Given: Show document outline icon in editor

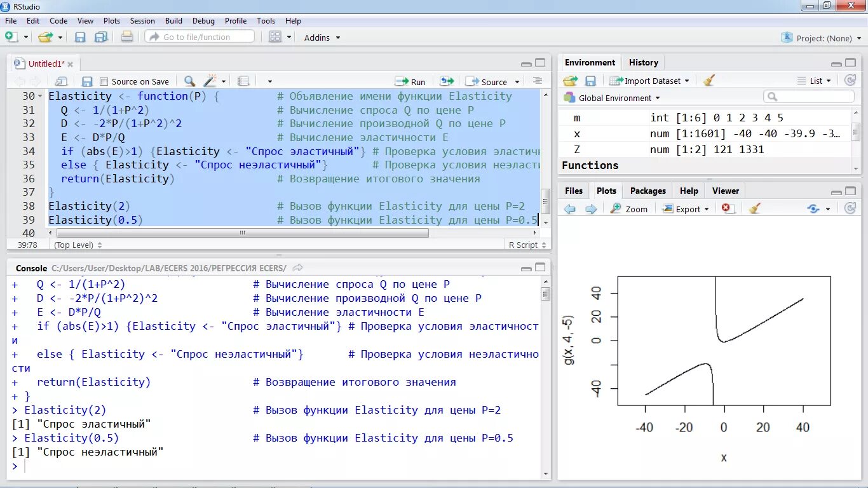Looking at the screenshot, I should [x=538, y=81].
